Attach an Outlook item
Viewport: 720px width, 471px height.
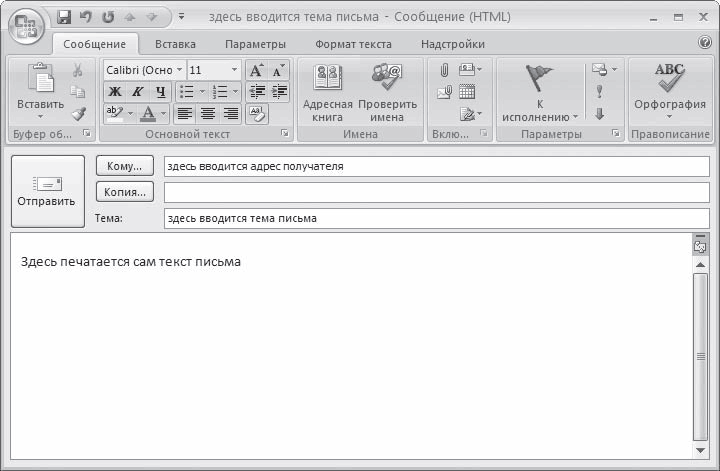[444, 92]
